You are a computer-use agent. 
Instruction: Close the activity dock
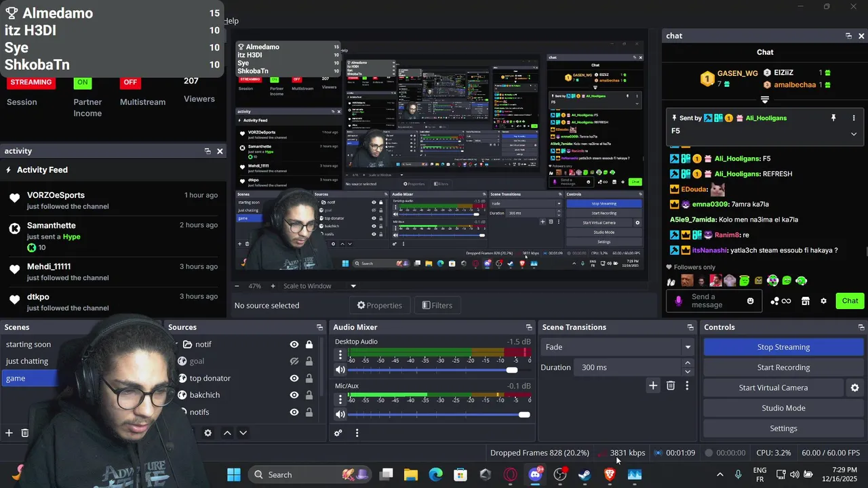click(220, 151)
